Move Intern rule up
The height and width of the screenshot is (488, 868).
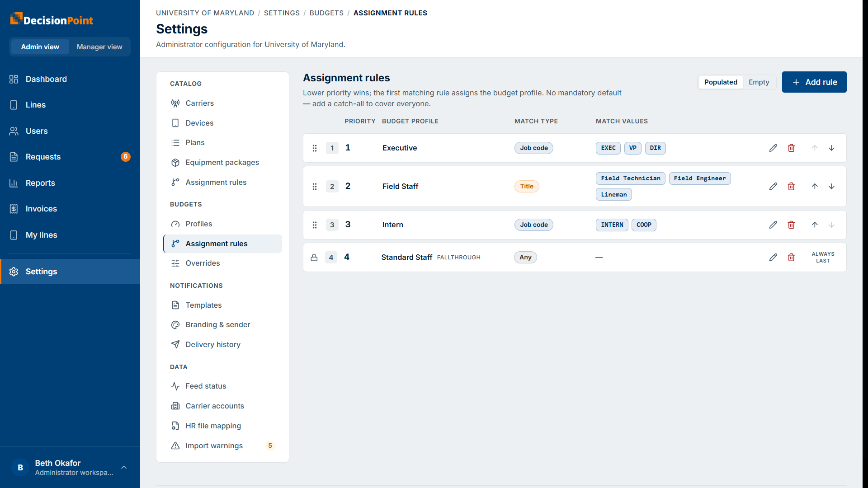[x=815, y=225]
